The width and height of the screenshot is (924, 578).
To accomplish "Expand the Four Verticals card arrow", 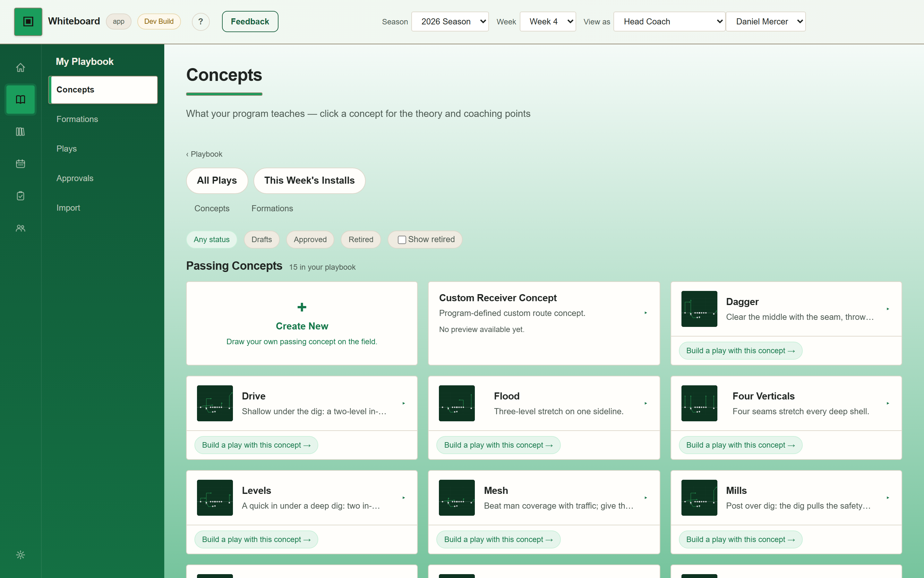I will [888, 403].
